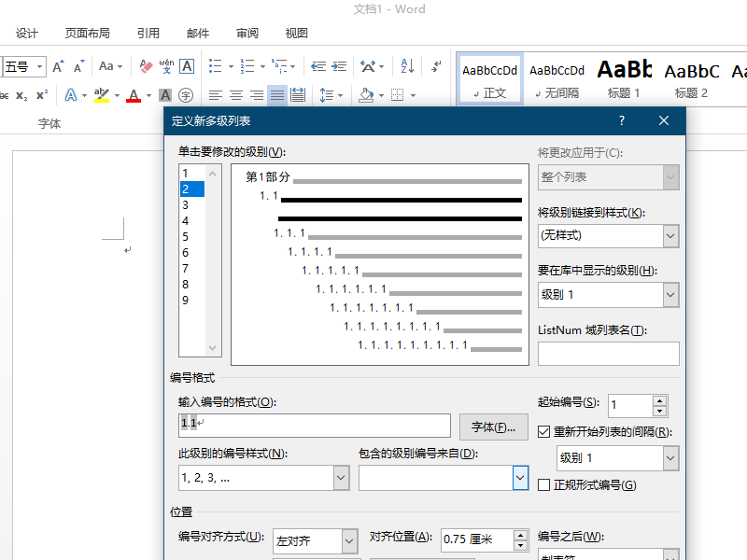This screenshot has width=747, height=560.
Task: Click the sort A-Z icon
Action: [407, 66]
